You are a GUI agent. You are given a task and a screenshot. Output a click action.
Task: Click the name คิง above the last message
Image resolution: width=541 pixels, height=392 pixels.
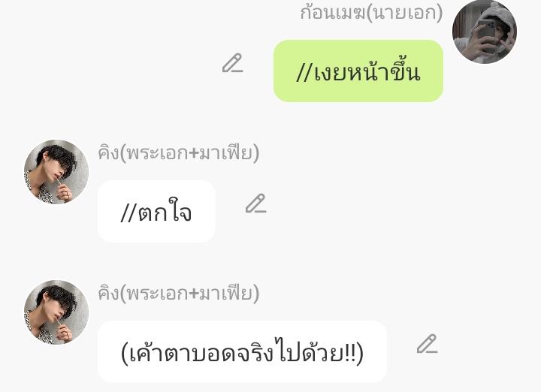coord(108,294)
